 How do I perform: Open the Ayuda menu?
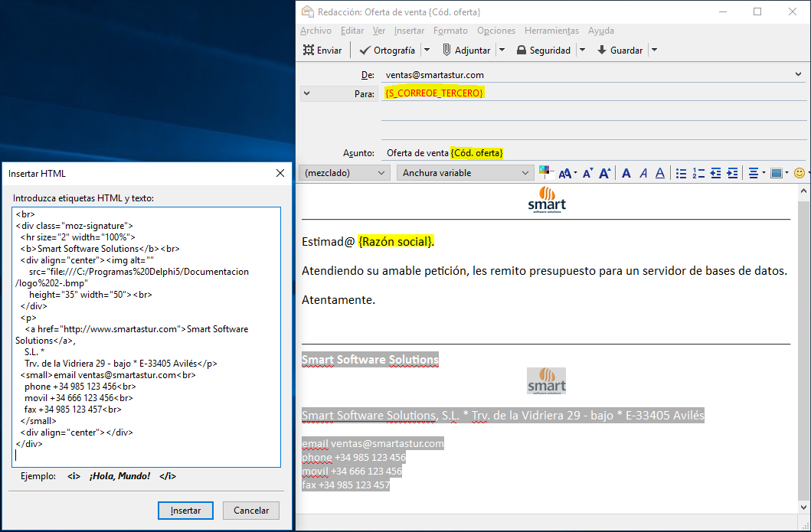pos(601,31)
